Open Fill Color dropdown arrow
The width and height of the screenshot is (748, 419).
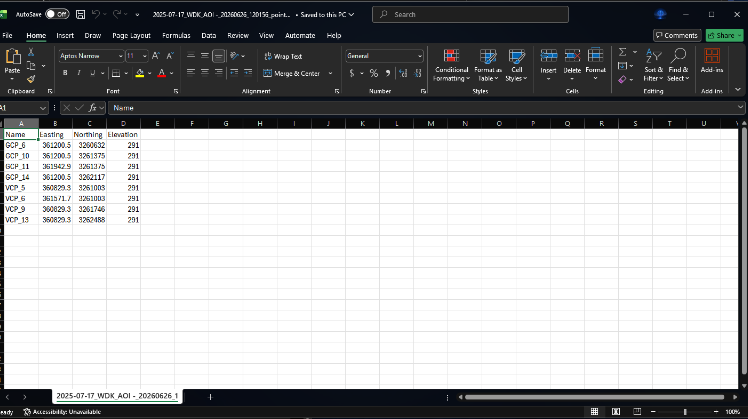point(149,73)
